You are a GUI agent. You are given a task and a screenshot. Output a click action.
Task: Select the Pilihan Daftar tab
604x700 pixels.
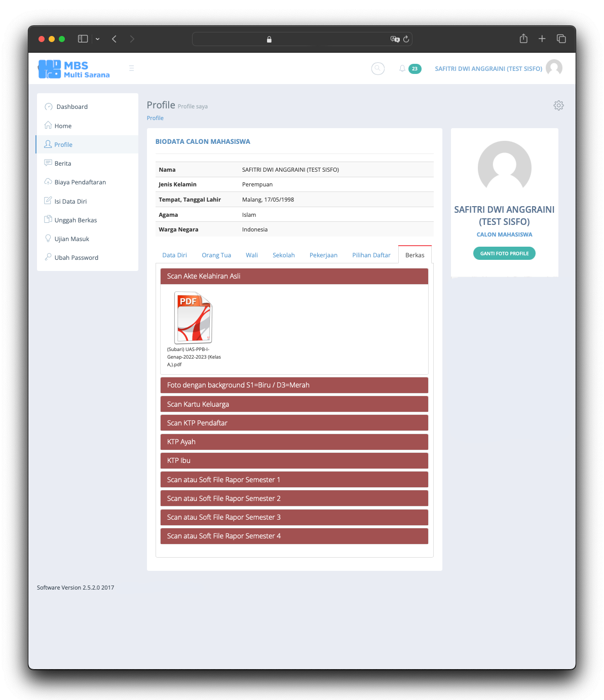tap(371, 255)
